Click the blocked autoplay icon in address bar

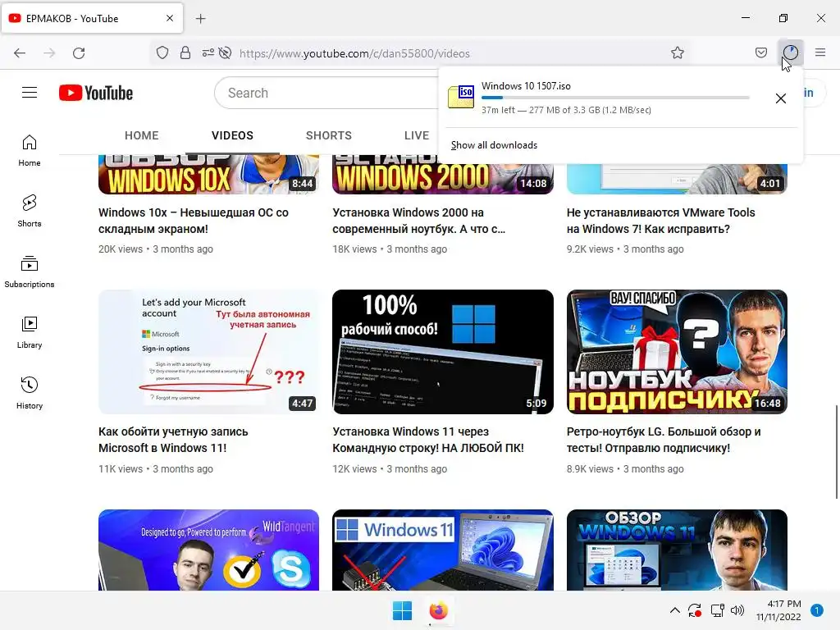click(x=226, y=53)
